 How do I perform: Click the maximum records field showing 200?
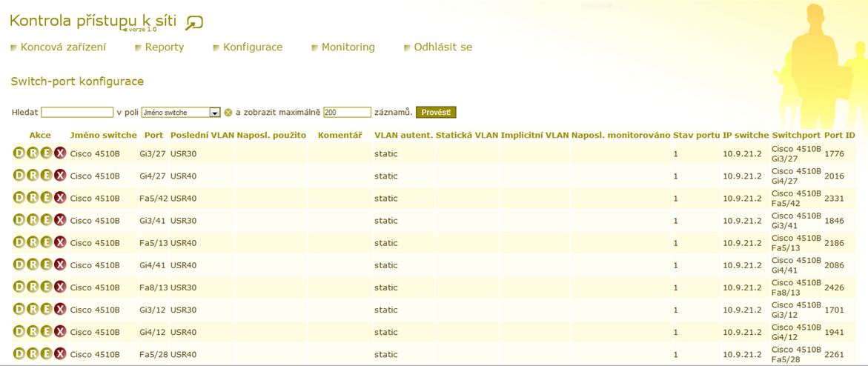[x=347, y=113]
